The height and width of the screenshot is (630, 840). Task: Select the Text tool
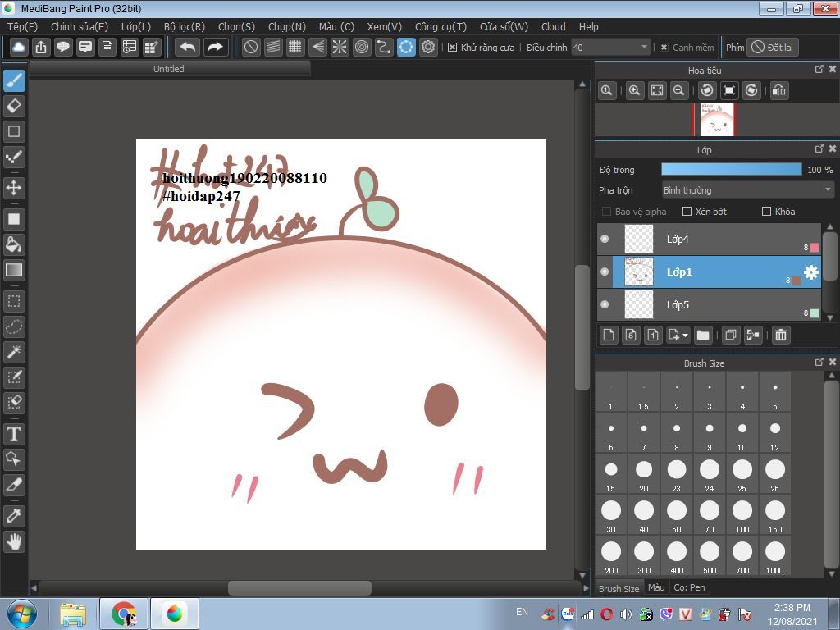pyautogui.click(x=14, y=434)
